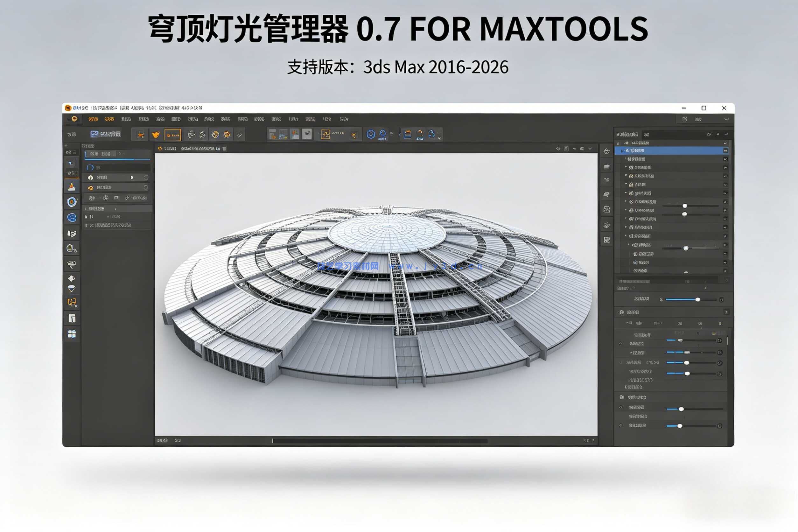The width and height of the screenshot is (798, 532).
Task: Toggle the eye icon on the bottom slider row
Action: pyautogui.click(x=620, y=425)
